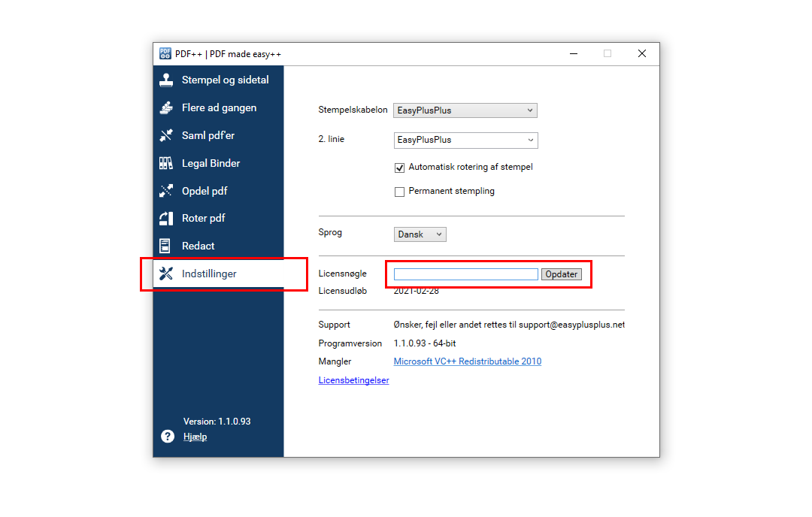This screenshot has height=517, width=812.
Task: Expand the 2. linie dropdown
Action: pos(465,140)
